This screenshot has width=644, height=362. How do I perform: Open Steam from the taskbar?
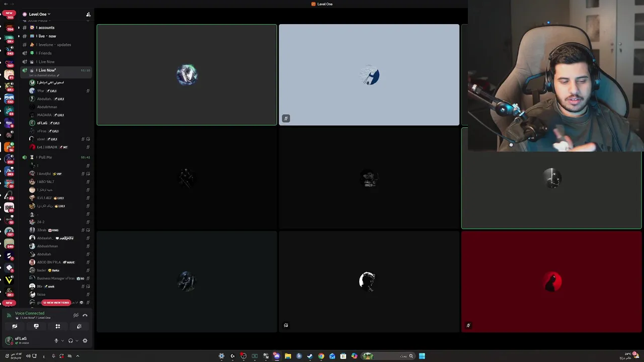point(310,356)
